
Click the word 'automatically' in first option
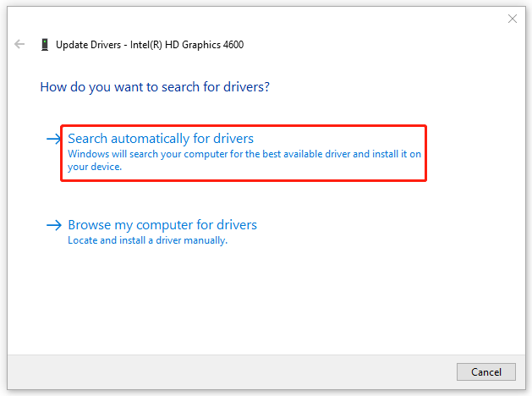pos(150,139)
